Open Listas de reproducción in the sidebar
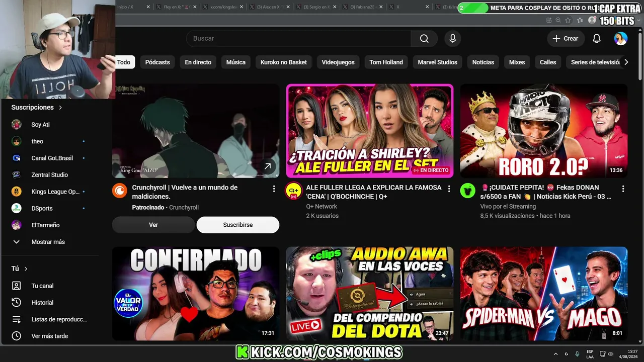This screenshot has width=644, height=362. tap(49, 319)
